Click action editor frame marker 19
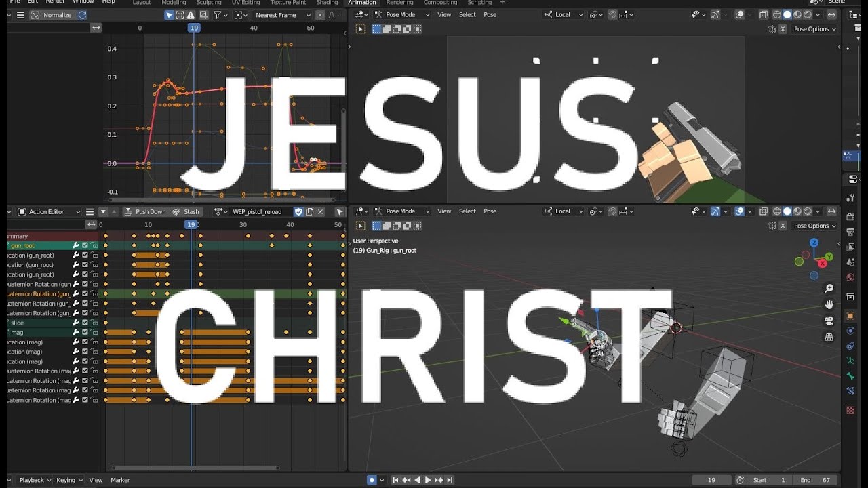This screenshot has height=488, width=868. click(192, 224)
